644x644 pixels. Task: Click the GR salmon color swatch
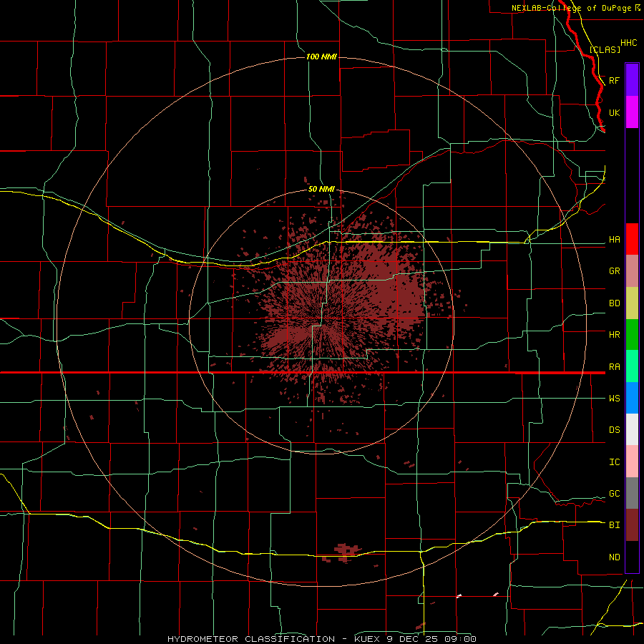(632, 271)
